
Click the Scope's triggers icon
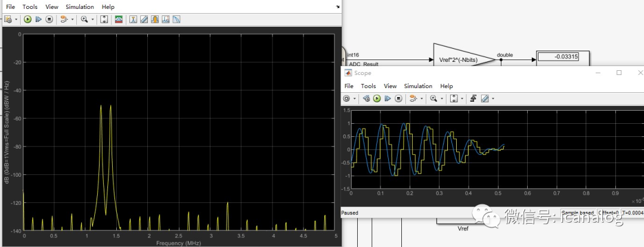[x=472, y=98]
